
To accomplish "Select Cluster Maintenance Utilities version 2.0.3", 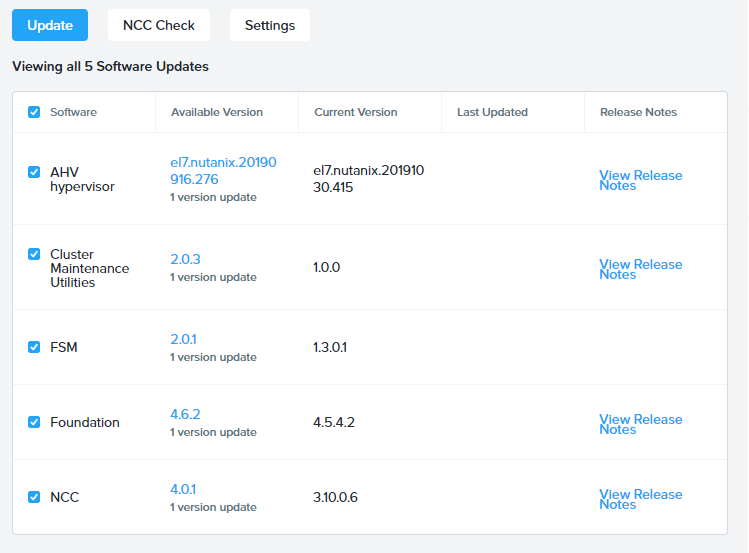I will (x=185, y=259).
